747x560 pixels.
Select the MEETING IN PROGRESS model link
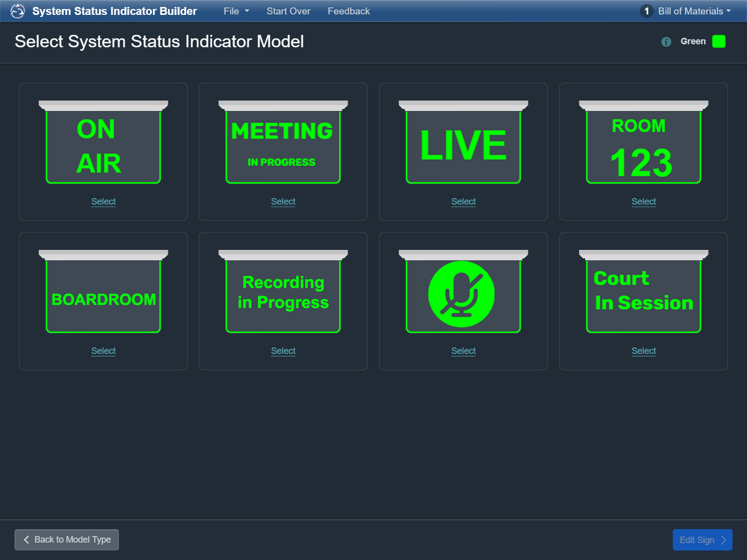[x=283, y=202]
